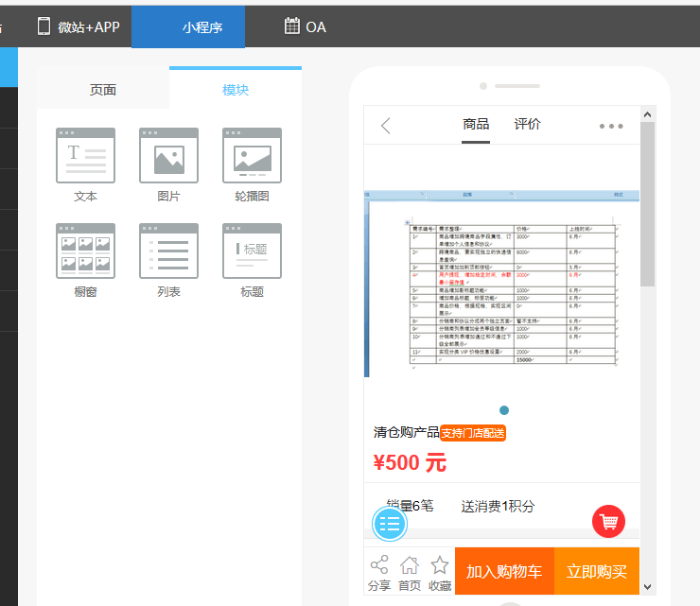Image resolution: width=700 pixels, height=606 pixels.
Task: Select the 文本 text module icon
Action: point(85,155)
